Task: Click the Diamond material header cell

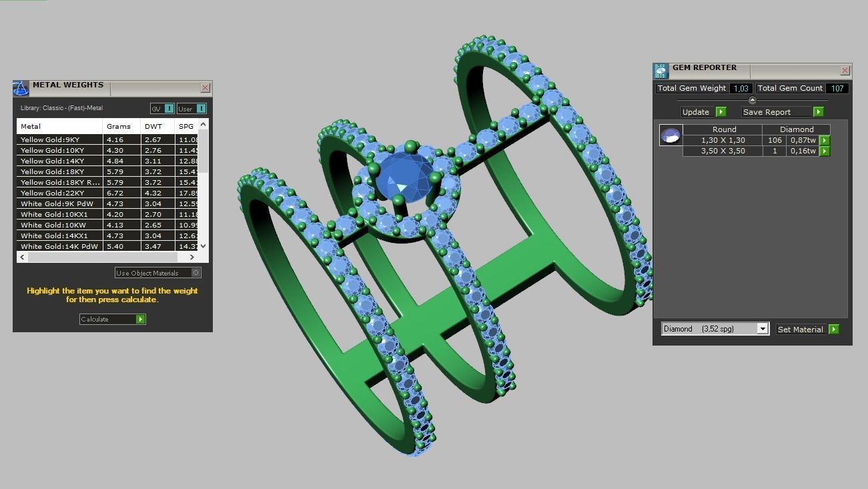Action: tap(797, 129)
